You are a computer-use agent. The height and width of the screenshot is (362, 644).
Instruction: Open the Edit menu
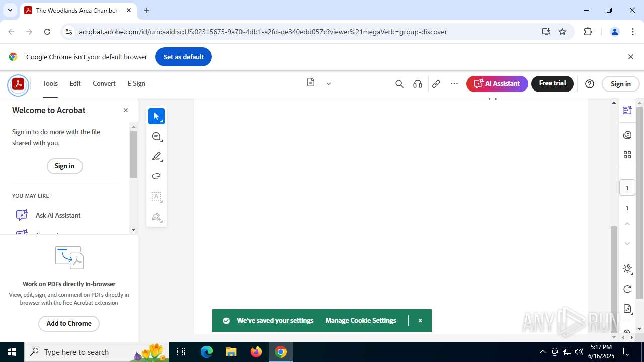click(75, 83)
